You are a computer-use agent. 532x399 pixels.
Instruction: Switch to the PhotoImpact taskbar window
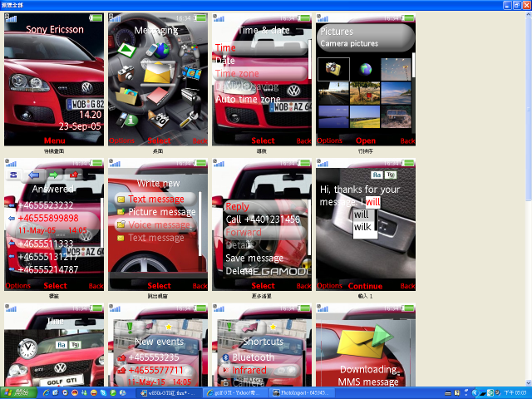click(x=301, y=393)
